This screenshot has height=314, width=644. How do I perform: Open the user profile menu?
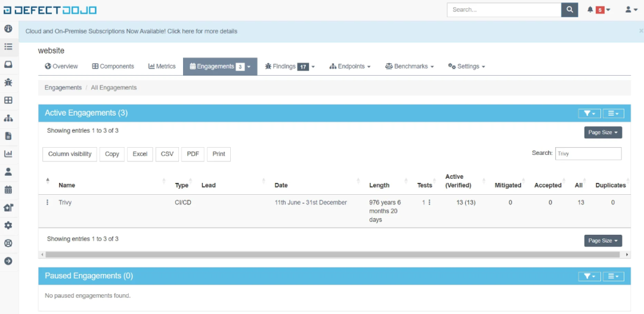[630, 10]
